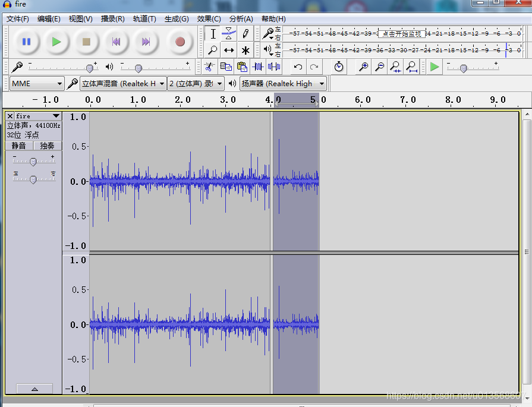Click the recording meter microphone icon
The width and height of the screenshot is (532, 407).
tap(268, 33)
